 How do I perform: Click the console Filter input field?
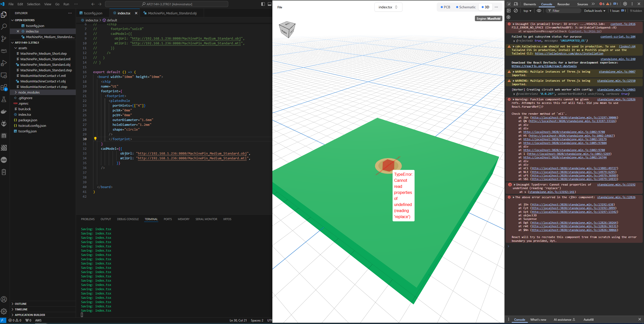point(565,11)
